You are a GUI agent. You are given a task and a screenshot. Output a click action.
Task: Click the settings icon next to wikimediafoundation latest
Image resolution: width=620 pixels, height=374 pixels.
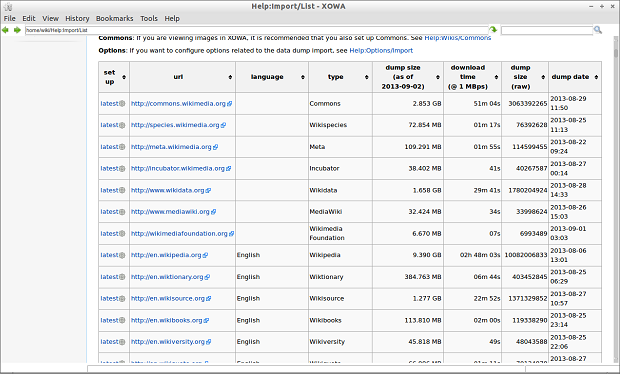122,234
